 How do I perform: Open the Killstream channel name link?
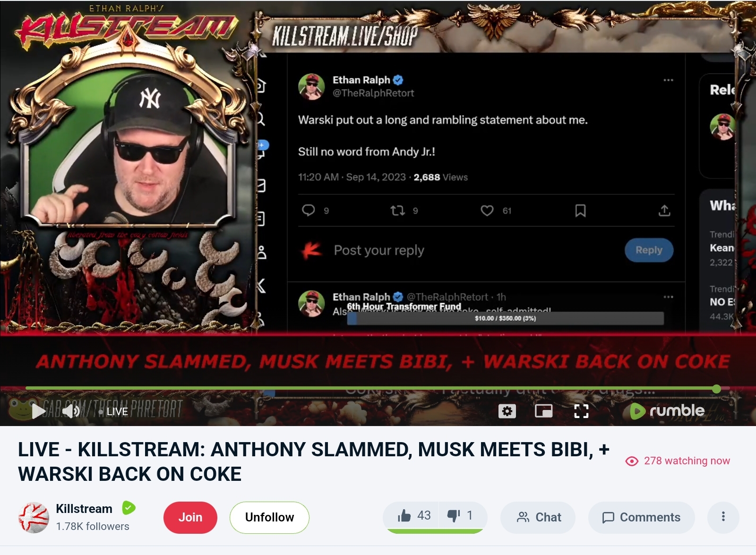(84, 509)
